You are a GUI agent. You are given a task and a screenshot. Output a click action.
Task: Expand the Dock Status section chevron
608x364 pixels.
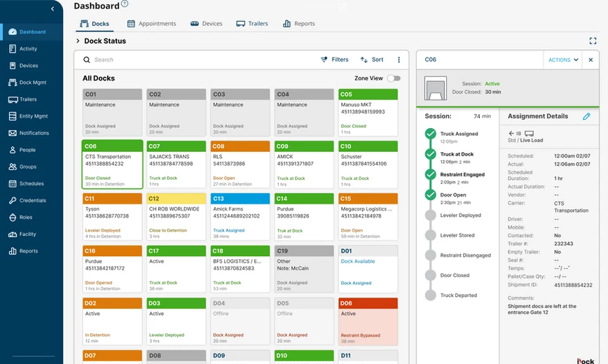coord(78,41)
